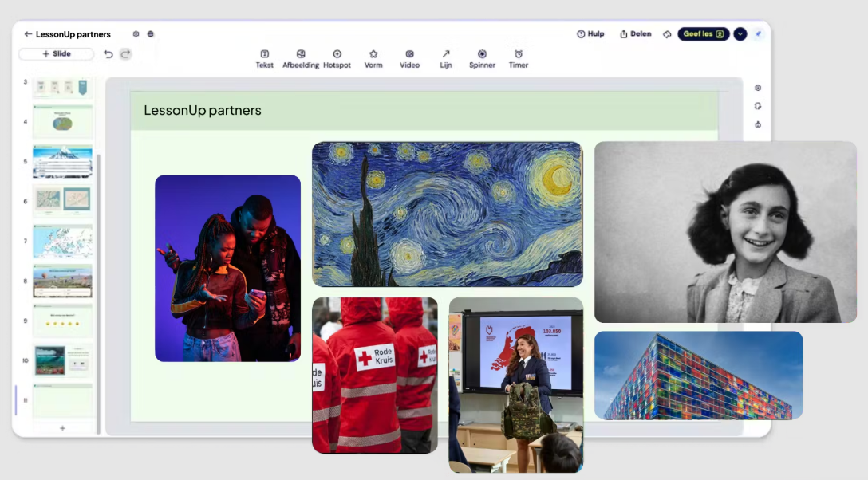Select slide 8 thumbnail
868x480 pixels.
pyautogui.click(x=62, y=281)
